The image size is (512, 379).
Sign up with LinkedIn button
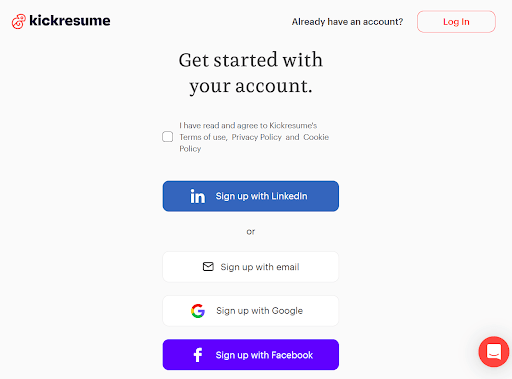point(251,196)
